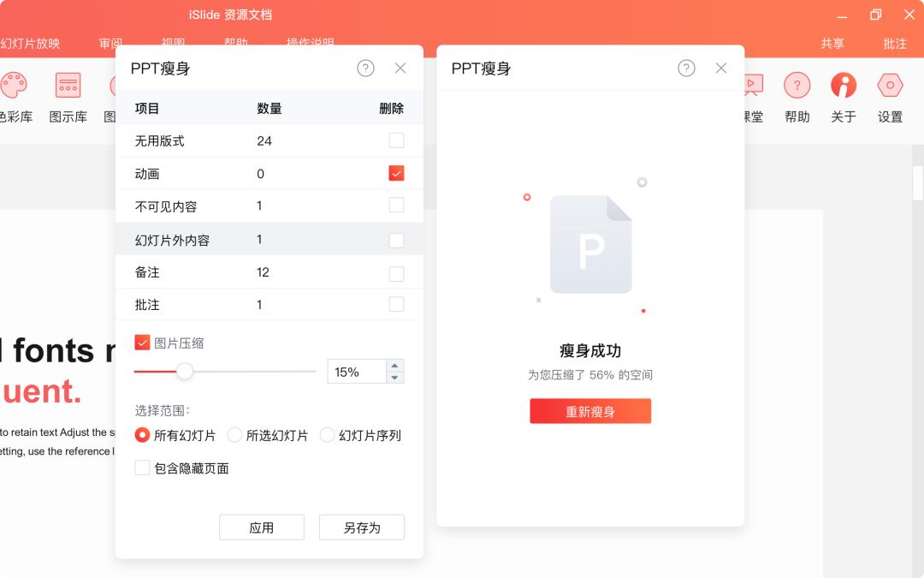
Task: Click the 重新瘦身 button
Action: pyautogui.click(x=590, y=411)
